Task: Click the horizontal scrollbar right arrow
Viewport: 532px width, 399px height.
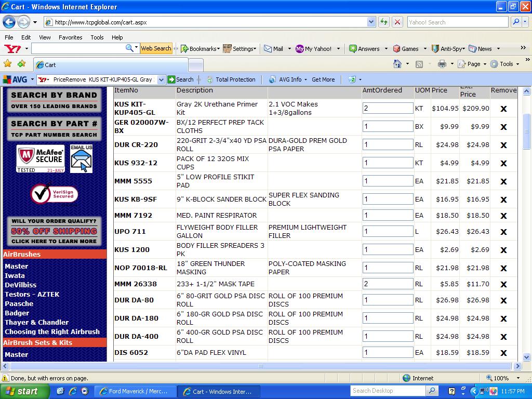Action: [x=517, y=366]
